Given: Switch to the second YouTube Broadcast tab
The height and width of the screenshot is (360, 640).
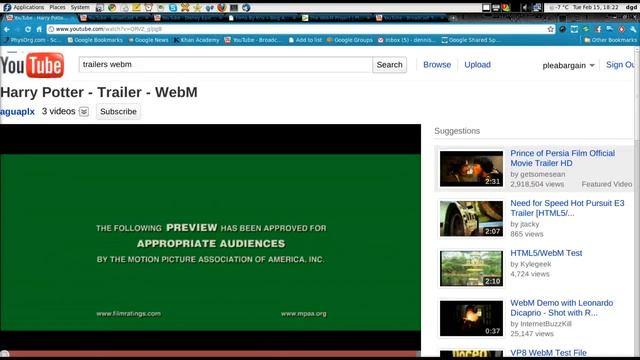Looking at the screenshot, I should click(x=114, y=18).
